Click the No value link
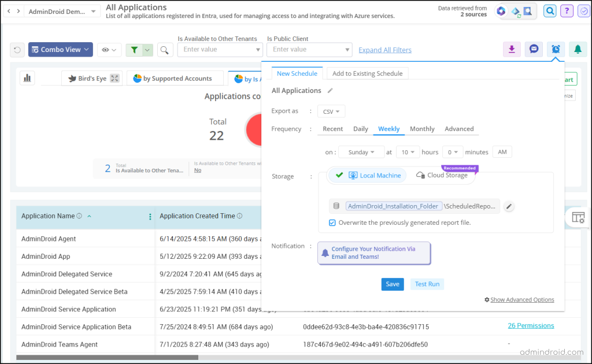 click(198, 170)
